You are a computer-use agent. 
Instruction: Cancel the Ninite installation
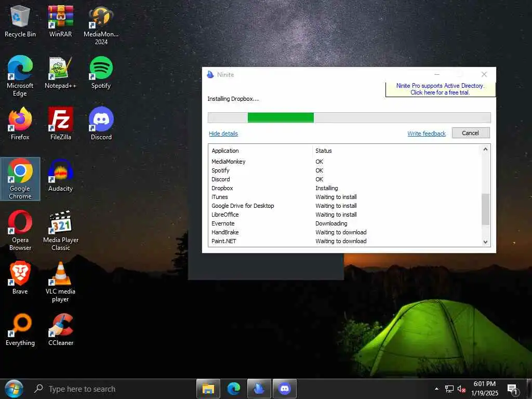pyautogui.click(x=471, y=133)
